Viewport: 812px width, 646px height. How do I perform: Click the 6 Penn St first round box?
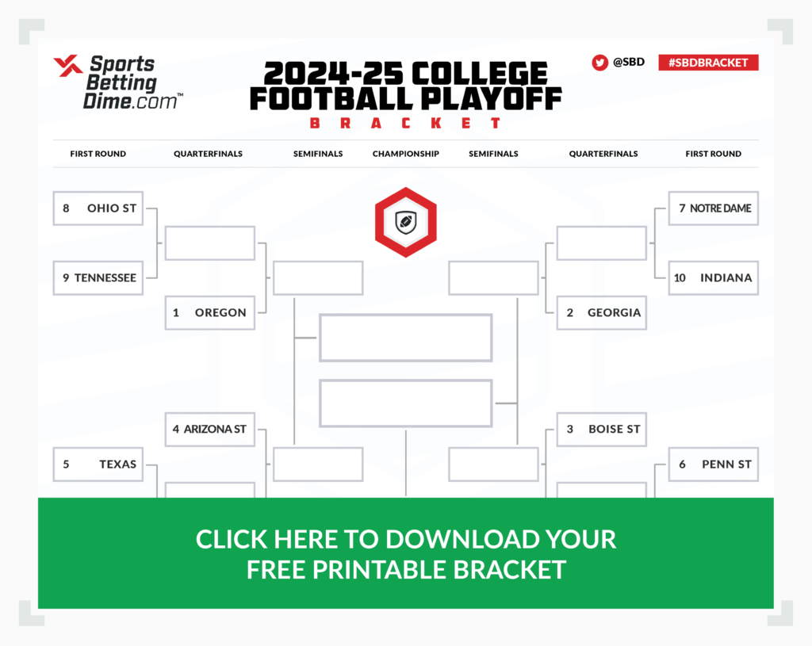coord(713,464)
